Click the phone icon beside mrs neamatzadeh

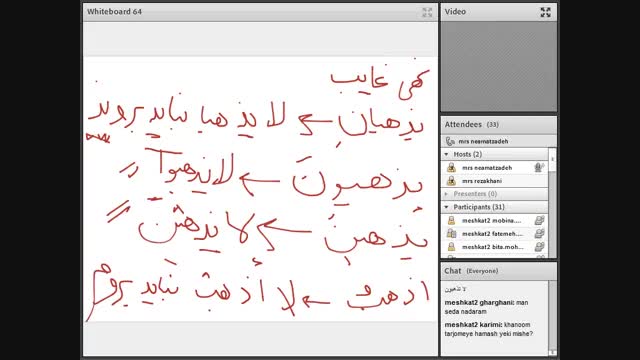pyautogui.click(x=450, y=141)
